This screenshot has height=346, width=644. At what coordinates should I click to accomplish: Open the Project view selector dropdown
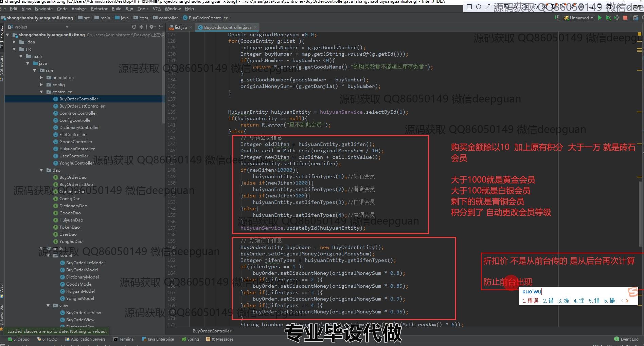pyautogui.click(x=67, y=27)
